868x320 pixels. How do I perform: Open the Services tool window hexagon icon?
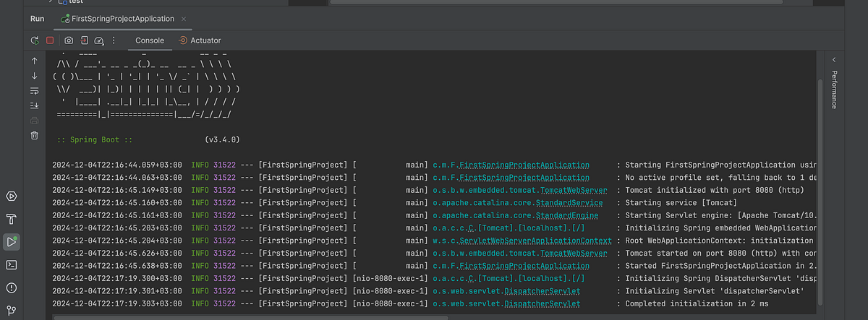[11, 196]
